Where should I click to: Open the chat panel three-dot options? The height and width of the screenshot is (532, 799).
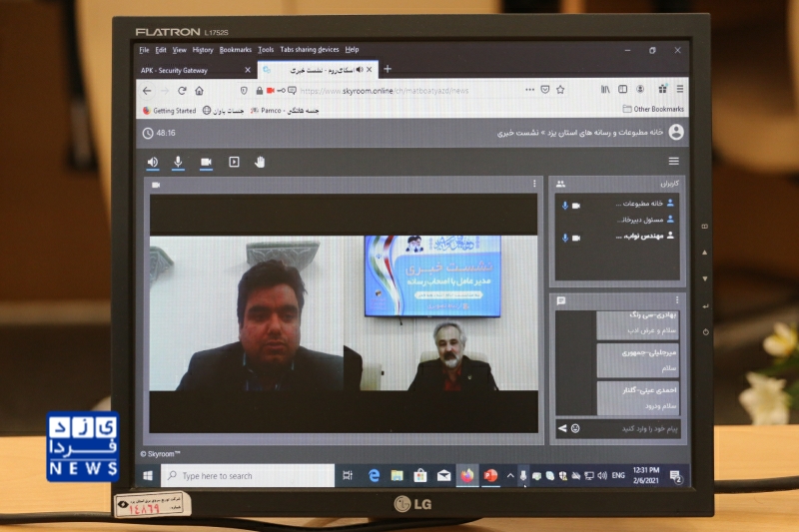(677, 299)
